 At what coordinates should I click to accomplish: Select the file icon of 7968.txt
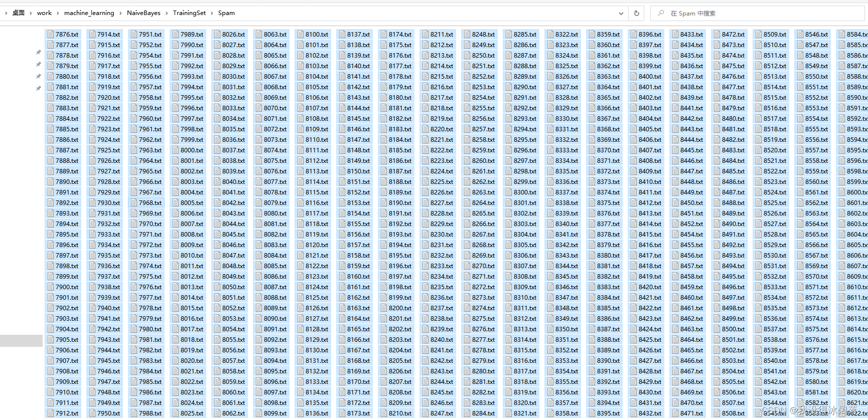134,203
